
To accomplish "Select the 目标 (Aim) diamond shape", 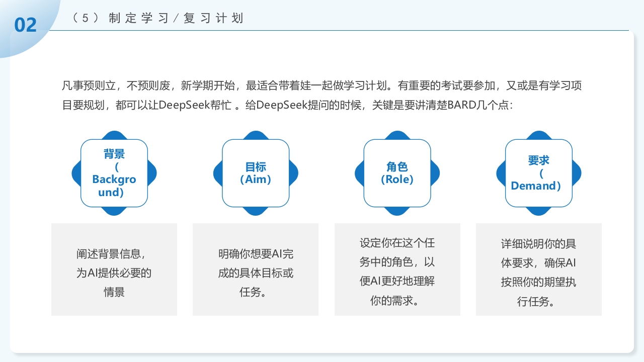I will 256,173.
